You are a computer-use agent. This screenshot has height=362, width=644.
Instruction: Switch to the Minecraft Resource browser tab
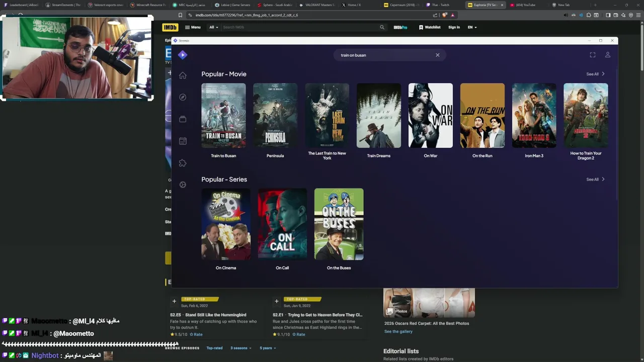pos(147,5)
